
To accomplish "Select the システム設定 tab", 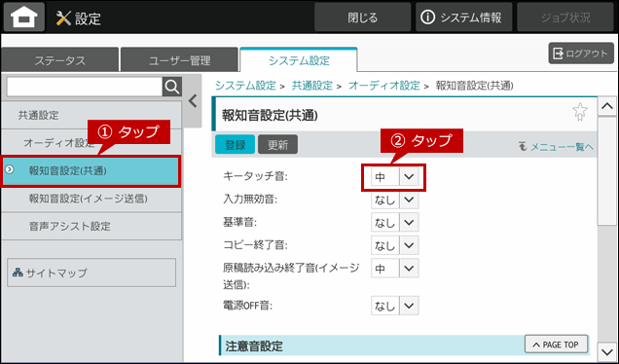I will (x=299, y=60).
